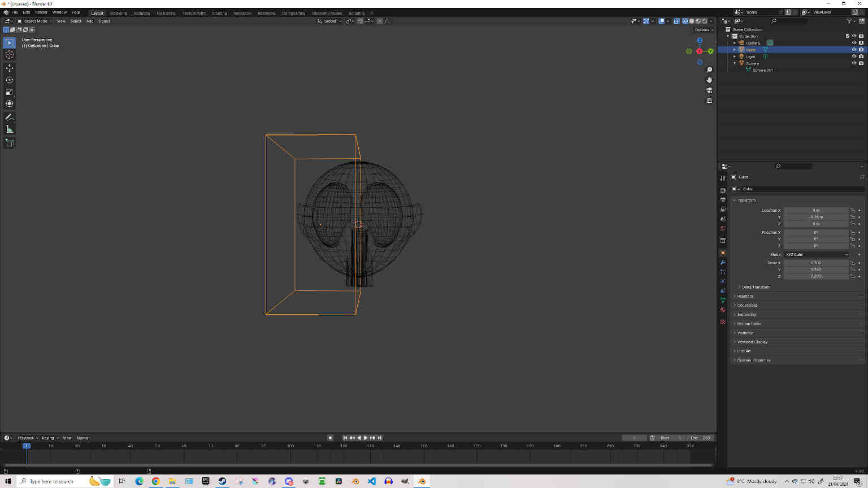This screenshot has width=868, height=488.
Task: Switch to Shading workspace tab
Action: (219, 13)
